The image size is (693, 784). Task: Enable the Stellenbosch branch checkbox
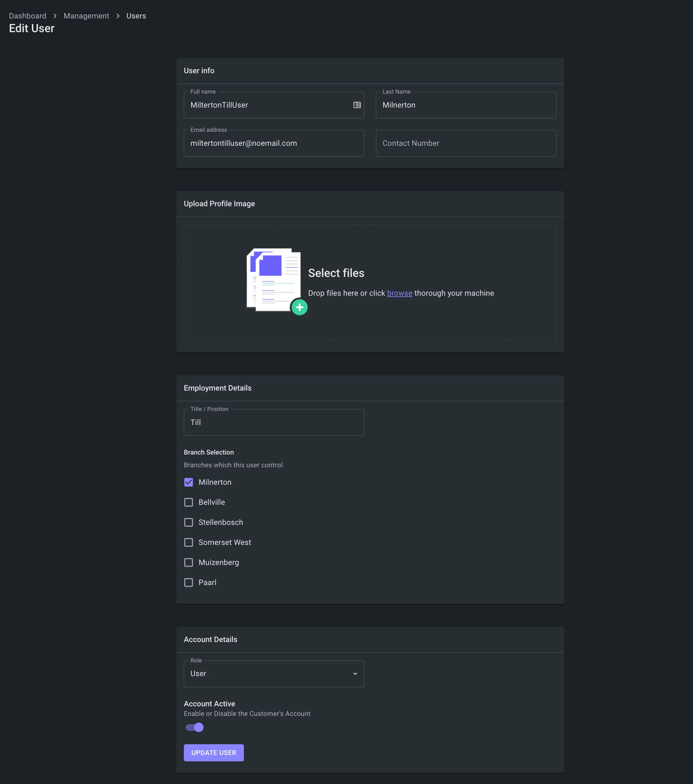(x=189, y=522)
